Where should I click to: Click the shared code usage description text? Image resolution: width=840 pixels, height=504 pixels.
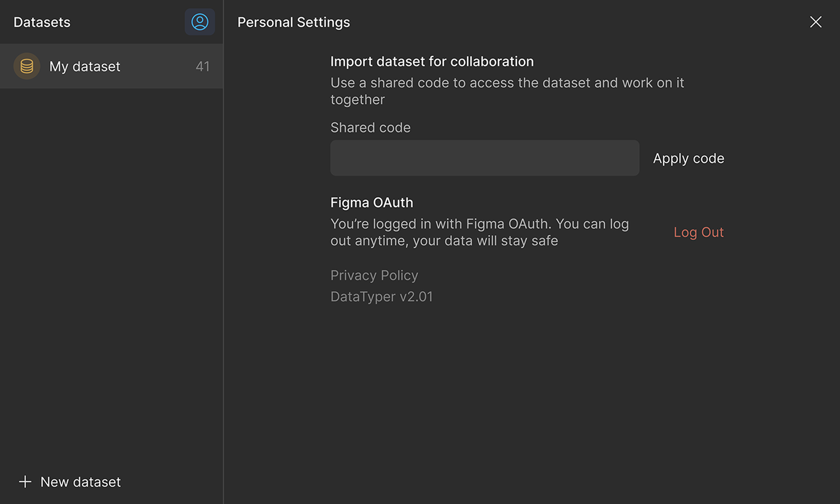point(507,91)
